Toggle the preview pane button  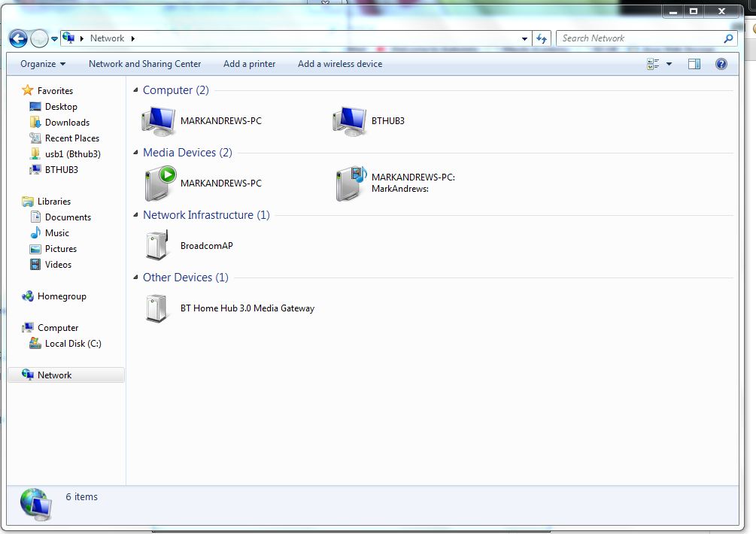pyautogui.click(x=694, y=64)
